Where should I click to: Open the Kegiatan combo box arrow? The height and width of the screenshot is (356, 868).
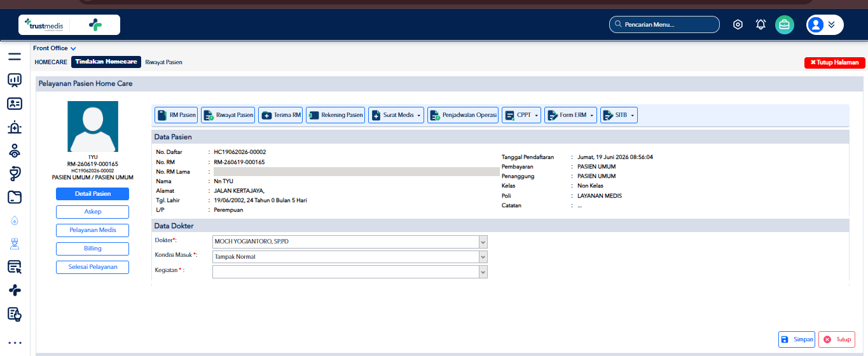pyautogui.click(x=483, y=272)
